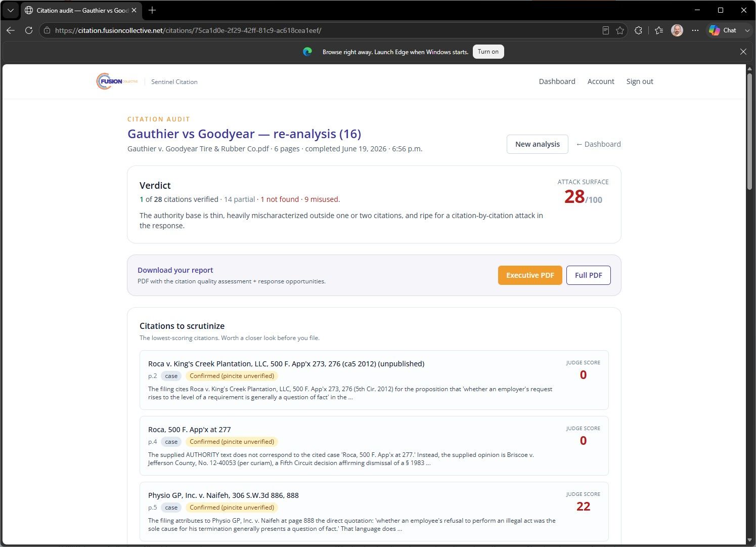Screen dimensions: 756x547
Task: Click the Sentinel Citation header text
Action: pos(174,81)
